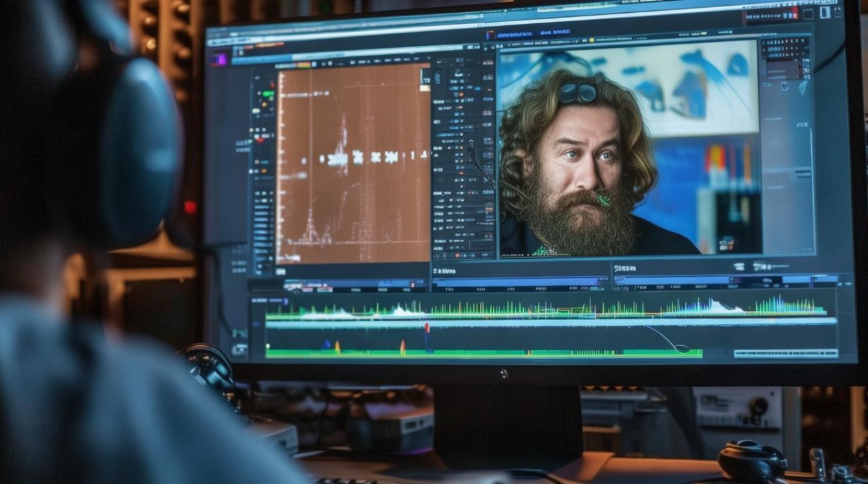Viewport: 868px width, 484px height.
Task: Select the tab label next to the blue title
Action: (x=555, y=32)
